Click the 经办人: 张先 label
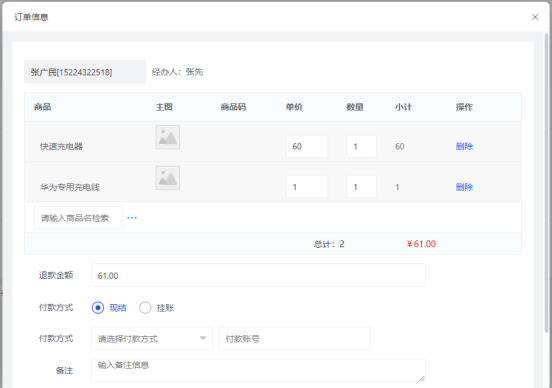The height and width of the screenshot is (388, 552). tap(177, 72)
